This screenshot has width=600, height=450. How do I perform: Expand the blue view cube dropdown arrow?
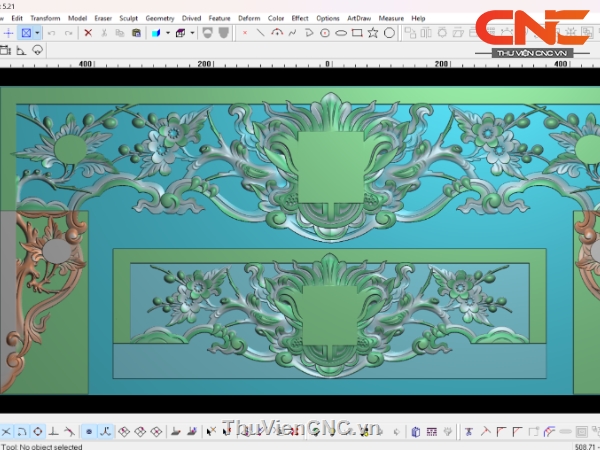coord(166,33)
